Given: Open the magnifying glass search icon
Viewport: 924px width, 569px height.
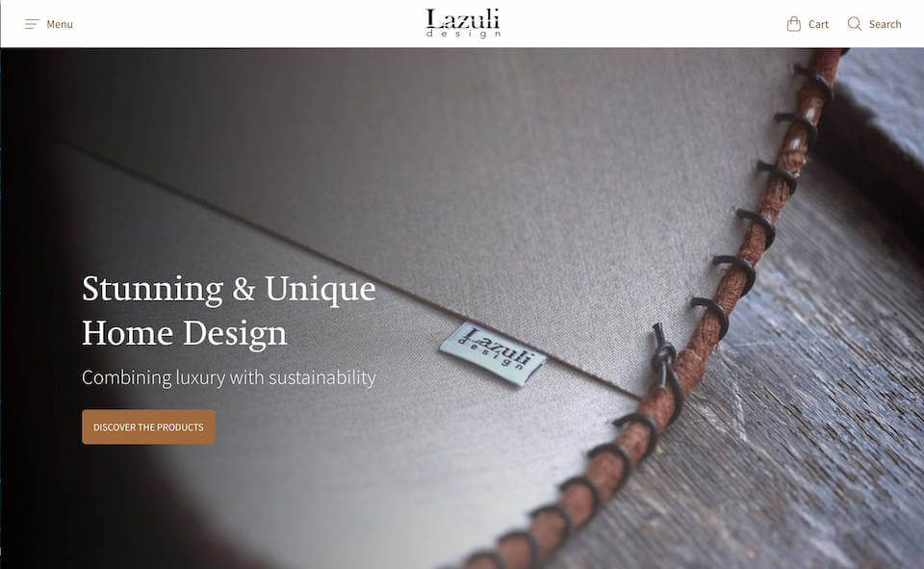Looking at the screenshot, I should [854, 23].
